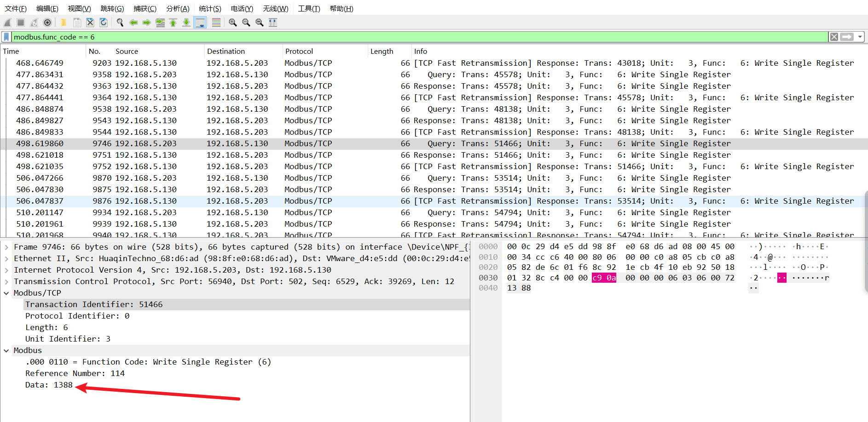Open the 捕获 (Capture) menu

[x=145, y=9]
